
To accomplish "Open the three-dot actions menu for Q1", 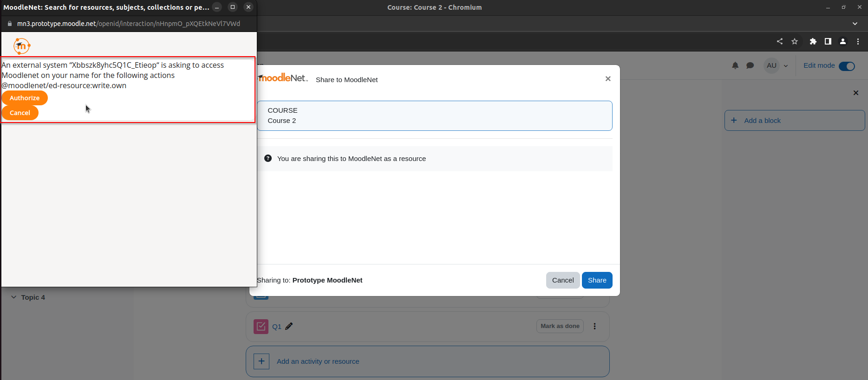I will click(x=594, y=326).
